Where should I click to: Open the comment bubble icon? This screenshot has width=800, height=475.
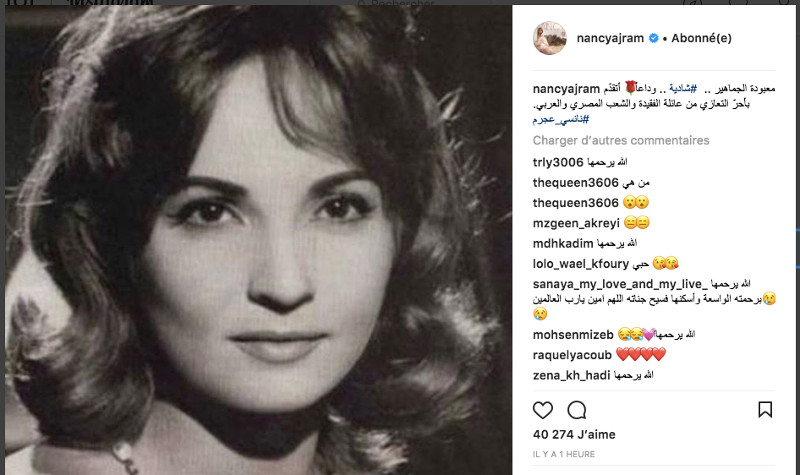577,410
